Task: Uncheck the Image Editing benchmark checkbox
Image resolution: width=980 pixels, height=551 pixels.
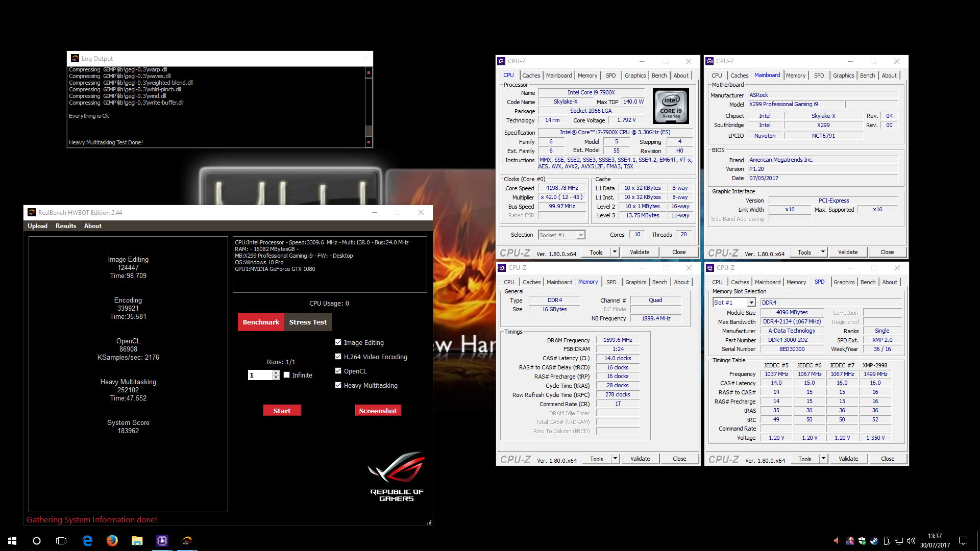Action: click(338, 342)
